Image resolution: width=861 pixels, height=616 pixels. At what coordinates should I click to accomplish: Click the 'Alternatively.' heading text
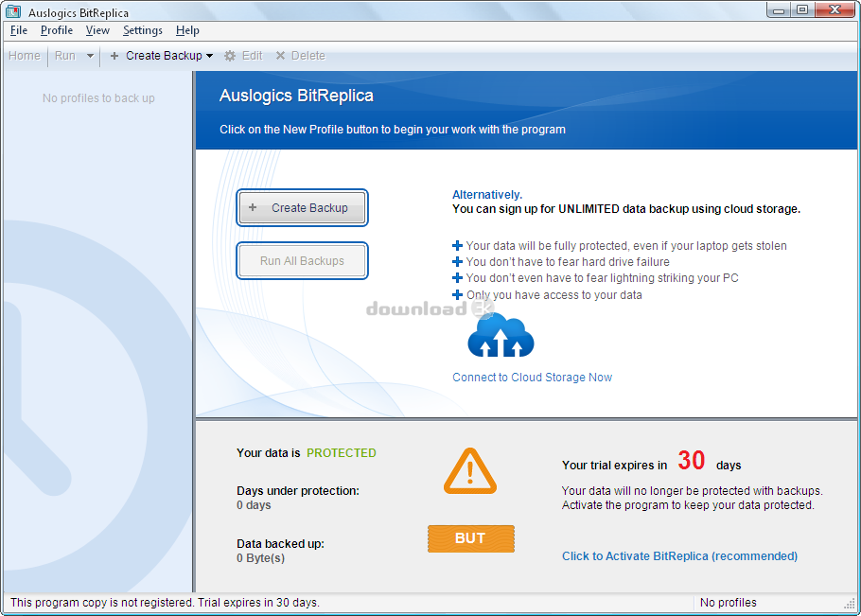[x=487, y=194]
